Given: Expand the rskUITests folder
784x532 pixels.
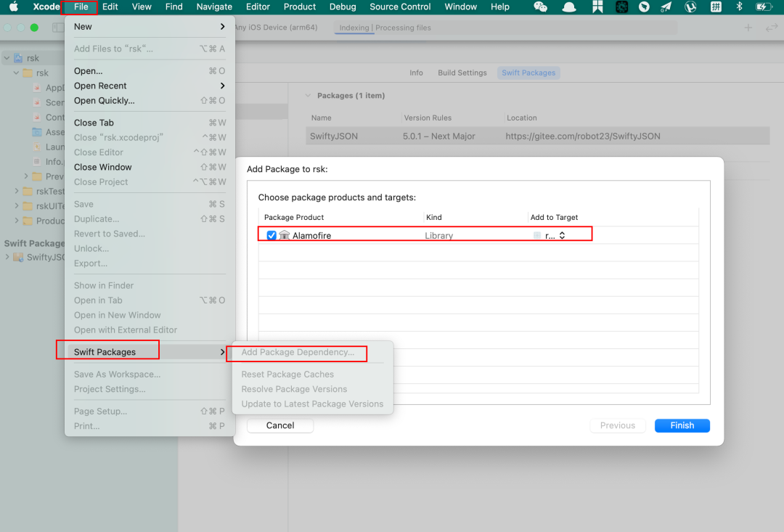Looking at the screenshot, I should [17, 205].
